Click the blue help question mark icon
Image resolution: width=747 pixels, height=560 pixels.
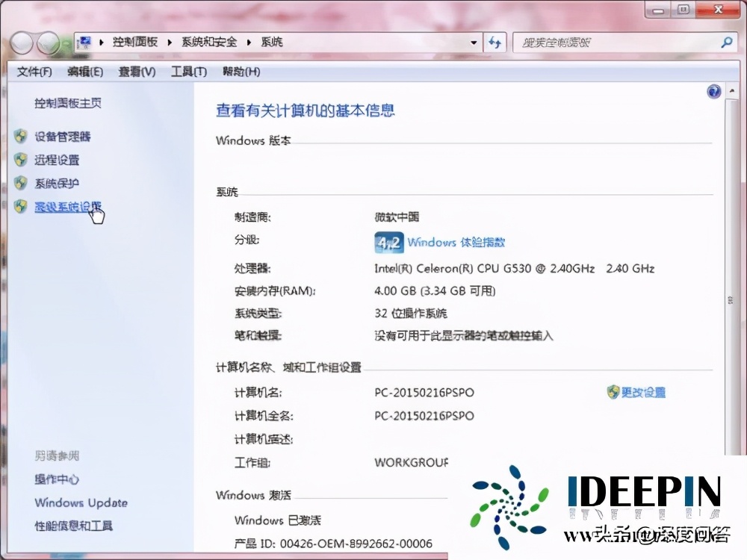click(713, 90)
